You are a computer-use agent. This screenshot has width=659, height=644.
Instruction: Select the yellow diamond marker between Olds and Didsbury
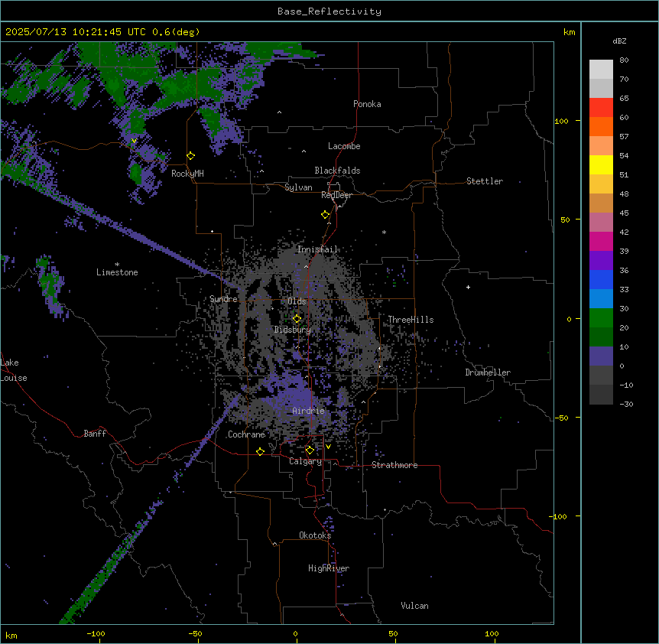point(297,319)
